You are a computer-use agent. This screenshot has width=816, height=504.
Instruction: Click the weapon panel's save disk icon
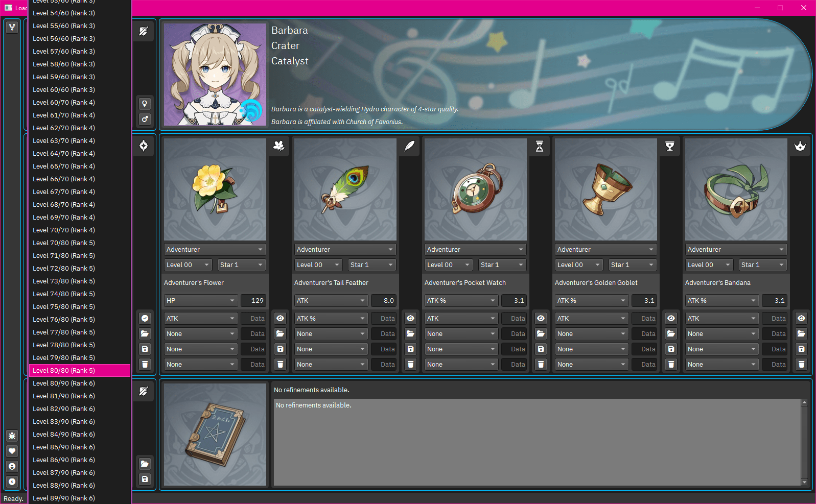145,479
